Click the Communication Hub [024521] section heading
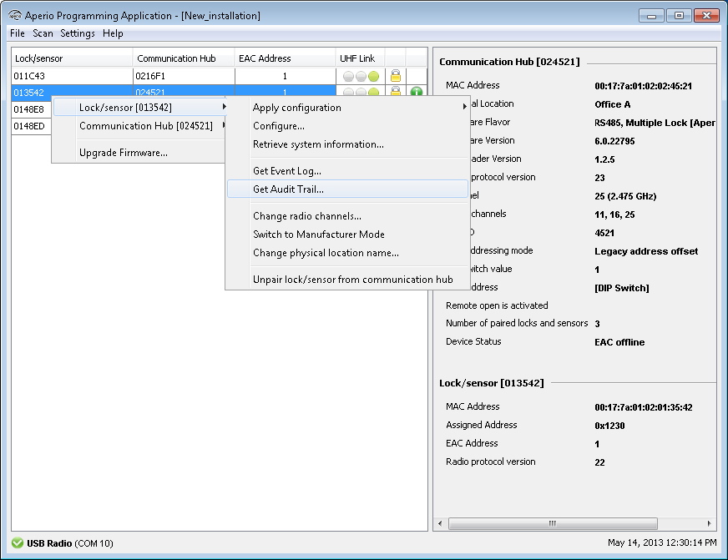Screen dimensions: 728x560 [509, 62]
